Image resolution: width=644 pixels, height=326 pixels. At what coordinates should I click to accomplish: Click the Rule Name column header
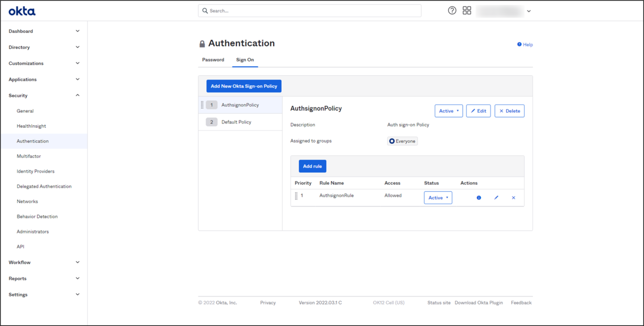click(x=332, y=183)
